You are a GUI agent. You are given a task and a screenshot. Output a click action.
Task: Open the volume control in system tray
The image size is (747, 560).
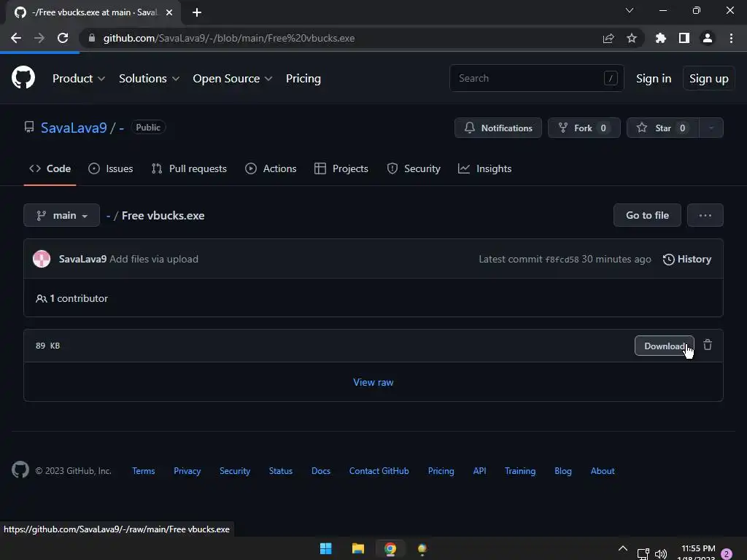661,554
